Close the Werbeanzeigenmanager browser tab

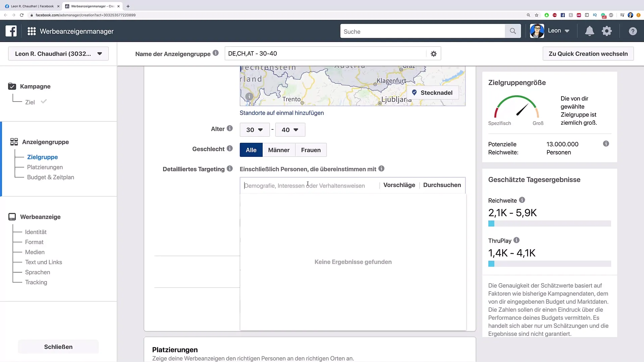pyautogui.click(x=118, y=6)
